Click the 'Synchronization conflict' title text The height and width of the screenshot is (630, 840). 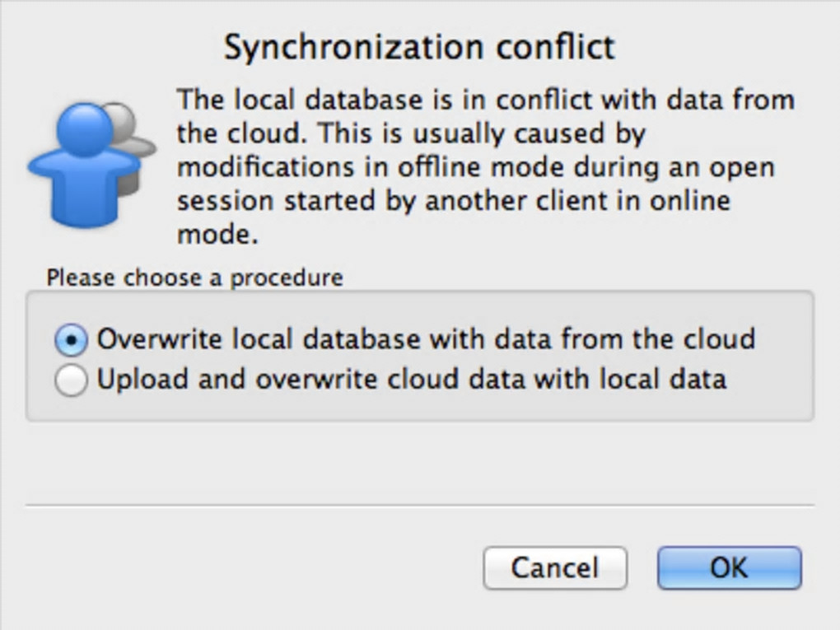(x=419, y=47)
